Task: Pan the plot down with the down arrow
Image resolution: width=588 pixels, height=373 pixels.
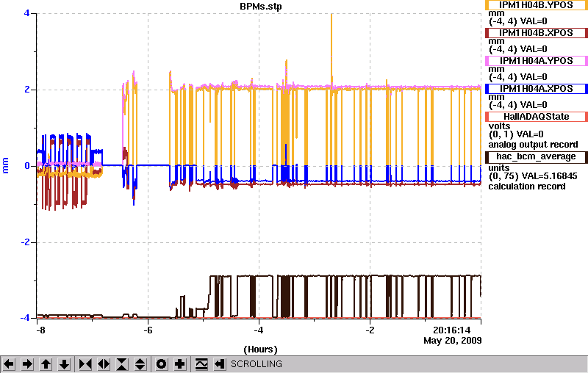Action: 64,364
